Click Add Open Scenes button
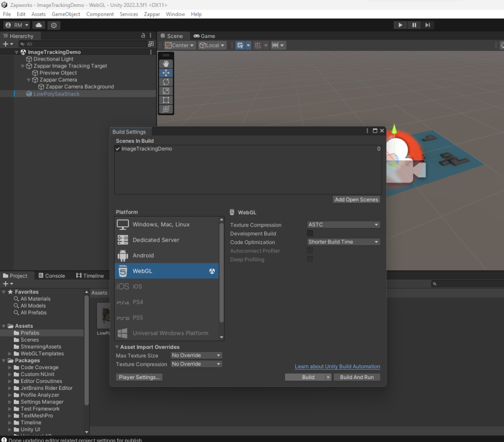This screenshot has width=504, height=442. [x=356, y=200]
